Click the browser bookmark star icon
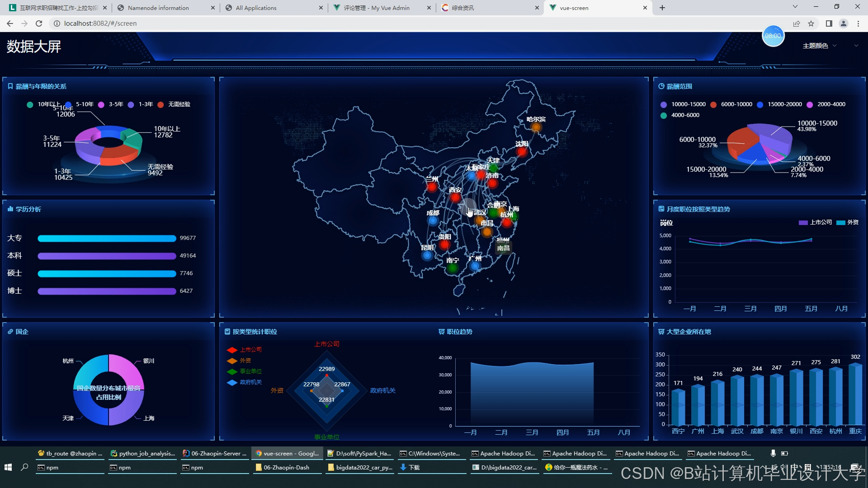868x488 pixels. coord(811,23)
